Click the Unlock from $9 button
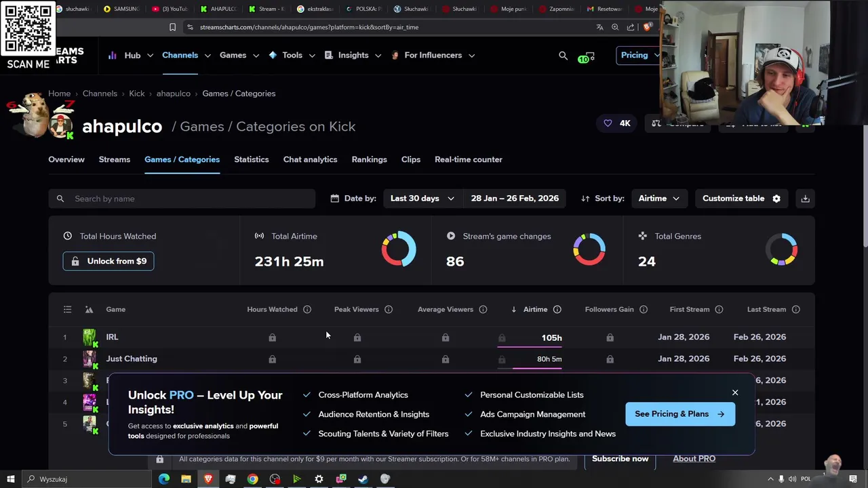The image size is (868, 488). (x=108, y=261)
